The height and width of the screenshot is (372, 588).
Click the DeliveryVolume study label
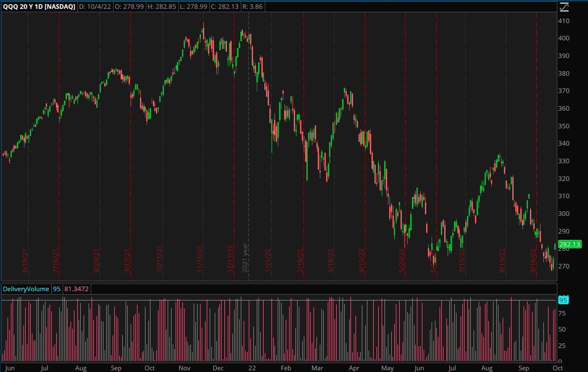[x=26, y=289]
